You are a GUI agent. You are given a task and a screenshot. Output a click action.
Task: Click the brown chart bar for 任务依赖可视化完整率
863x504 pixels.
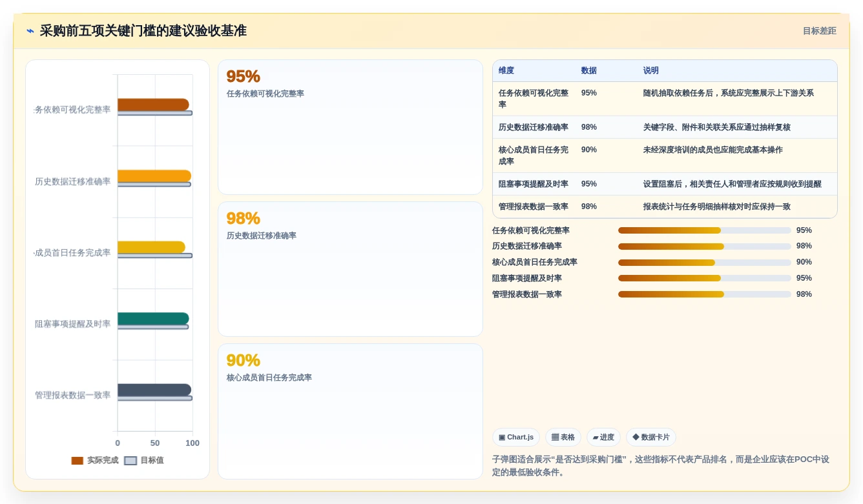tap(153, 105)
